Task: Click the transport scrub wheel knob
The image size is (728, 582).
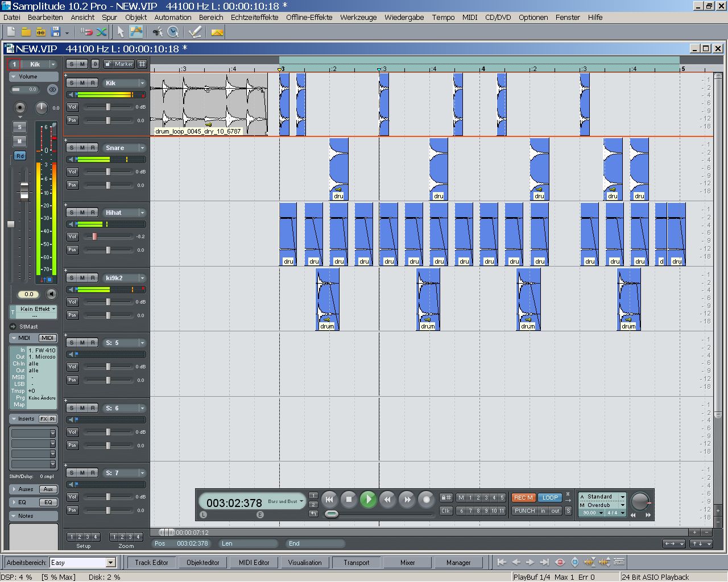Action: pyautogui.click(x=640, y=501)
